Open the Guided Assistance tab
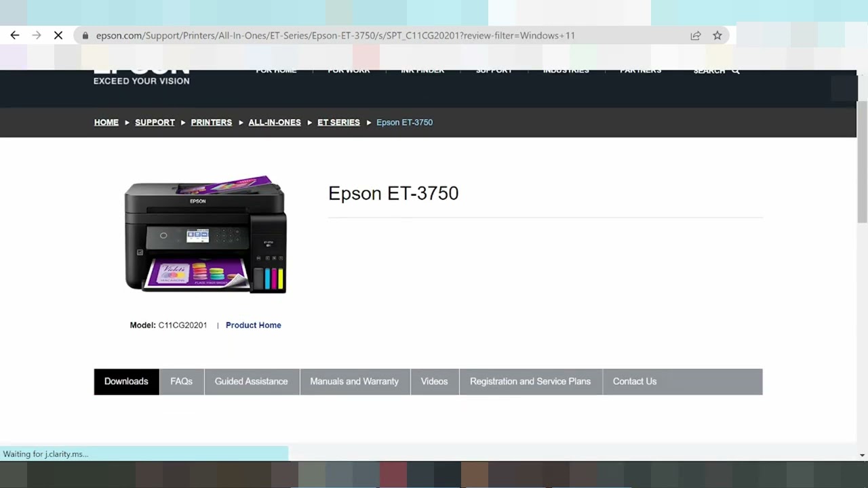The image size is (868, 488). (x=252, y=382)
